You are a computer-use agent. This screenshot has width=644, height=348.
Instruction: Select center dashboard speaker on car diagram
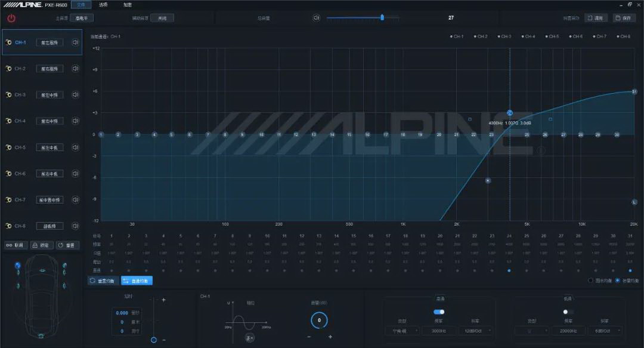pyautogui.click(x=42, y=270)
